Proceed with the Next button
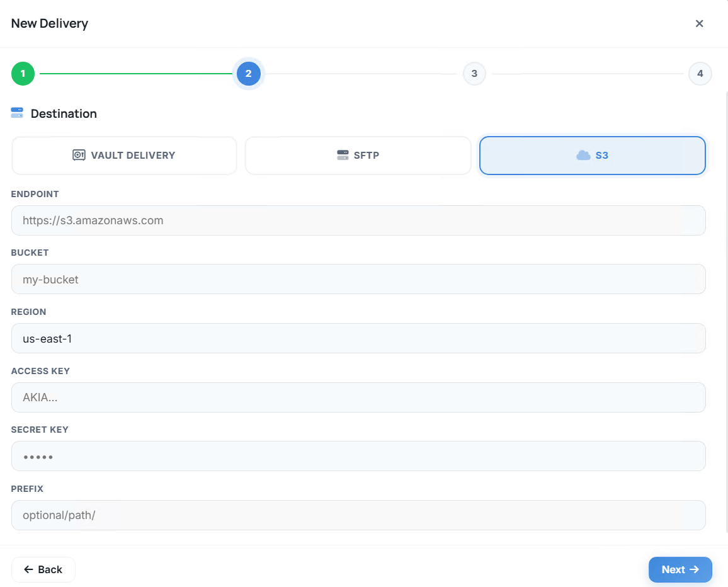728x587 pixels. pos(680,569)
